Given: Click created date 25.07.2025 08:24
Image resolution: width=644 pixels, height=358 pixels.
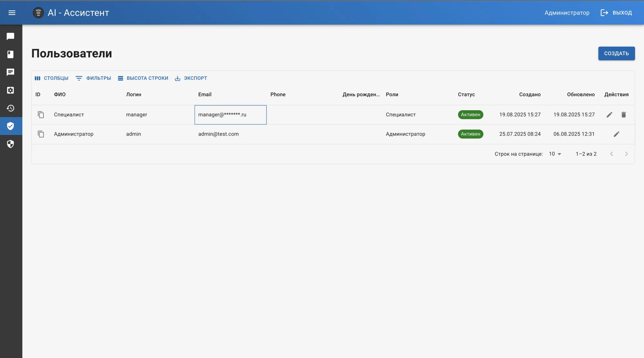Looking at the screenshot, I should 520,134.
